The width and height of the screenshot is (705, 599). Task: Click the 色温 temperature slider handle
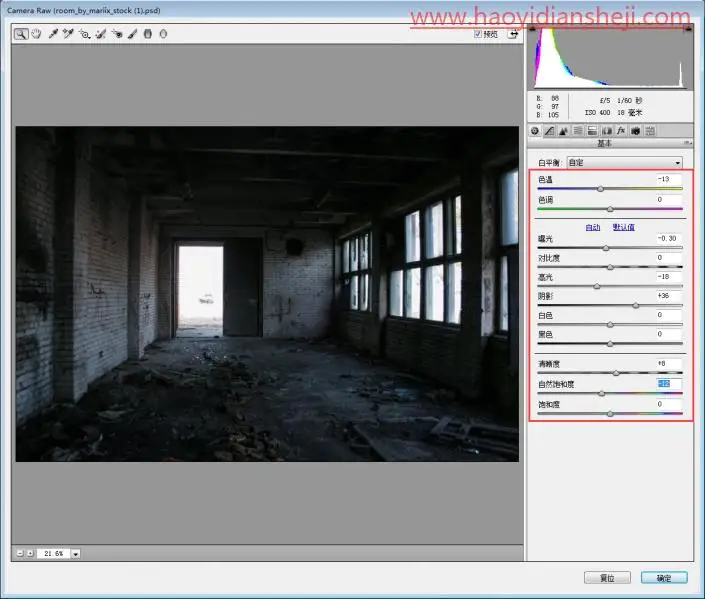click(601, 189)
